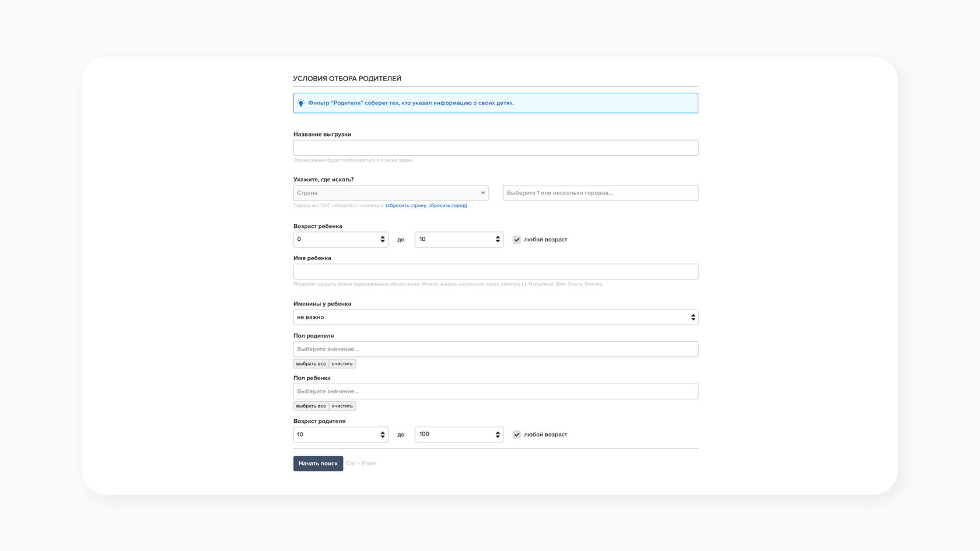Click the "сбросить страну" link

407,206
